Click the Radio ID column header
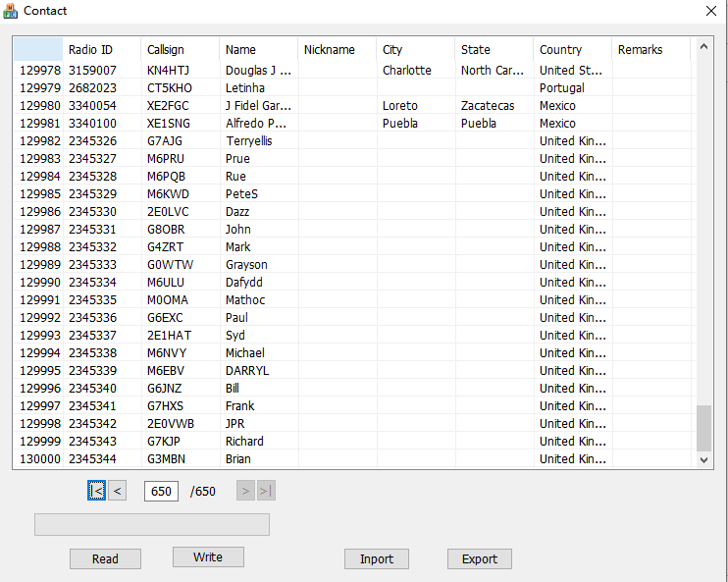Screen dimensions: 728x582 pyautogui.click(x=90, y=49)
